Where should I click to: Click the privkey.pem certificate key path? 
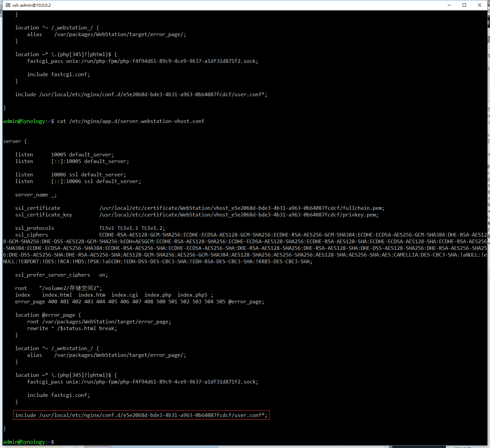click(x=238, y=214)
